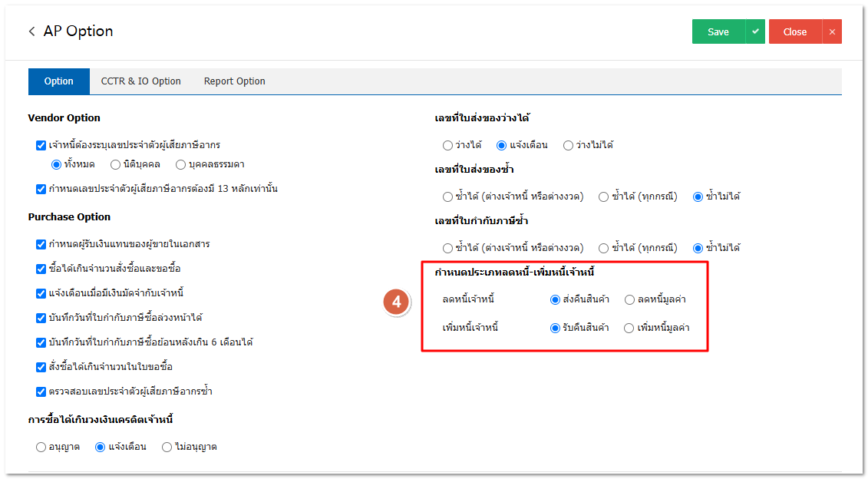Go back using the arrow beside AP Option

[31, 31]
